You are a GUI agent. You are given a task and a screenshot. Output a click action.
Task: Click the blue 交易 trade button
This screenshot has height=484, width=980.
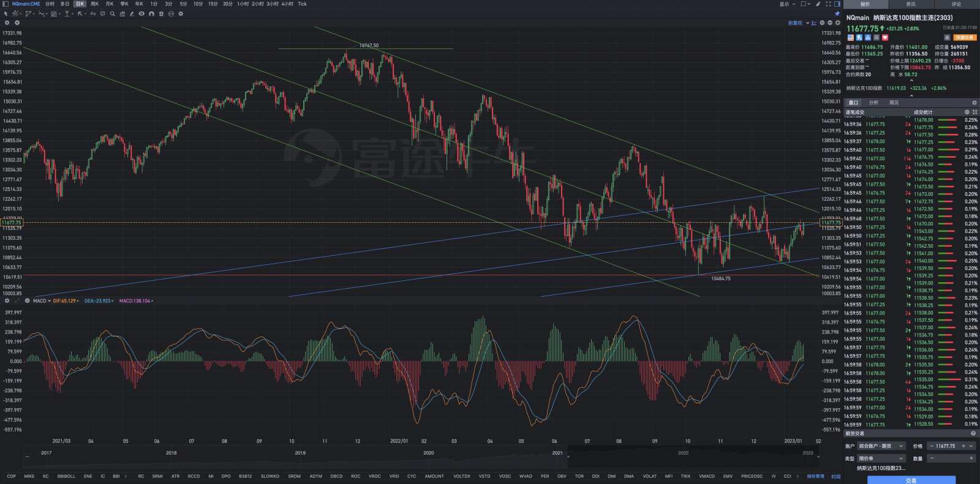click(911, 480)
